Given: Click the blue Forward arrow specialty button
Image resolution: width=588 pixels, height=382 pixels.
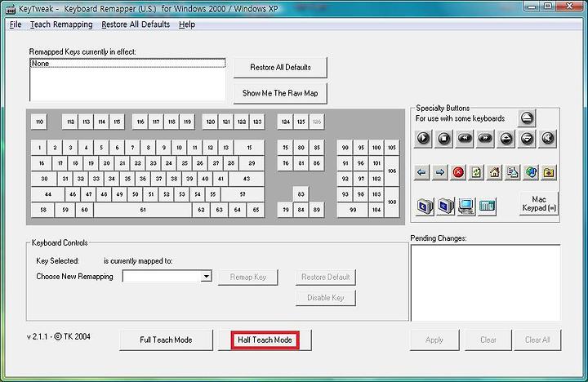Looking at the screenshot, I should point(440,172).
